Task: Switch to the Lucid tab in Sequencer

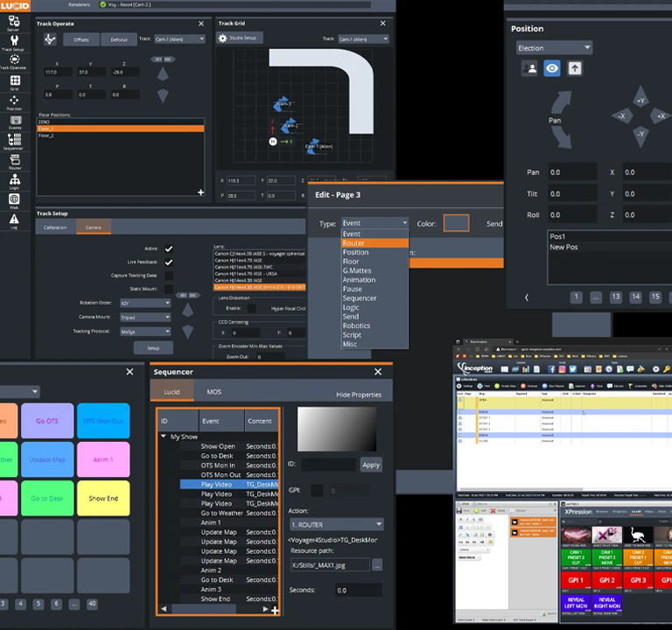Action: pos(171,391)
